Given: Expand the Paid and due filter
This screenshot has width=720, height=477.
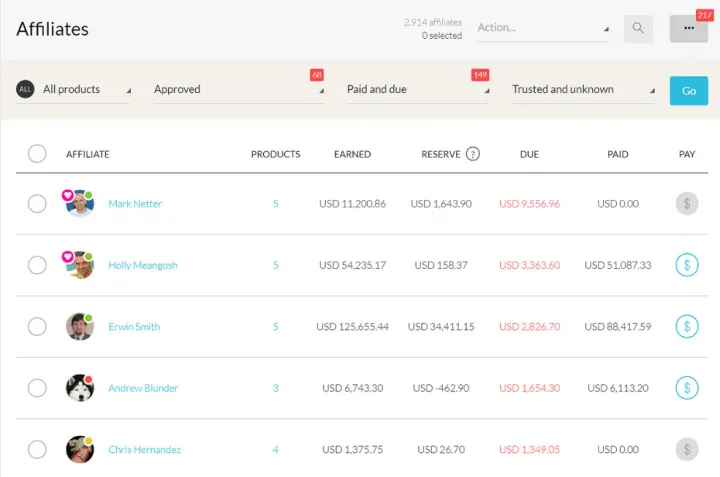Looking at the screenshot, I should 417,90.
